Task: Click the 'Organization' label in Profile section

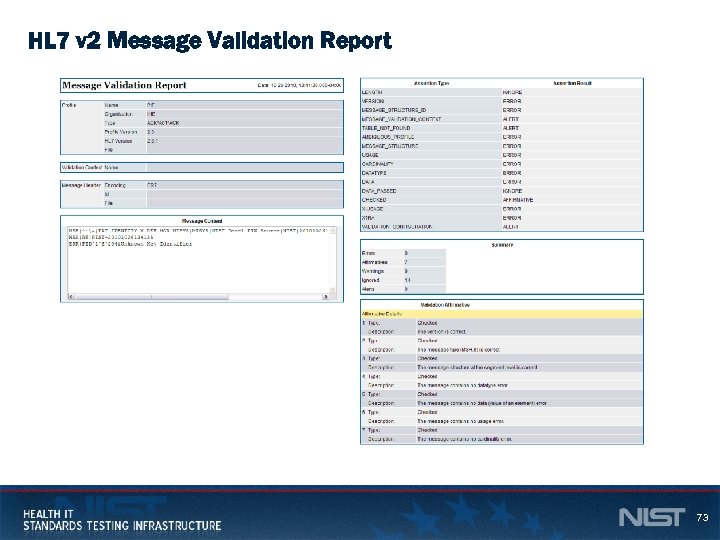Action: tap(118, 114)
